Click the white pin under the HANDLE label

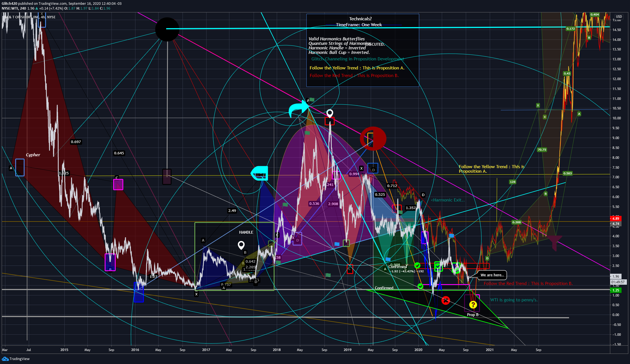[x=241, y=245]
